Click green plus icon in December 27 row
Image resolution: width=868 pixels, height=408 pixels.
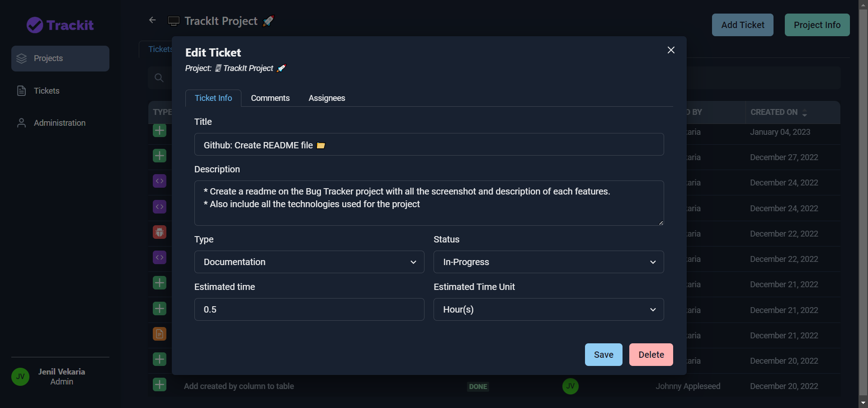(160, 156)
